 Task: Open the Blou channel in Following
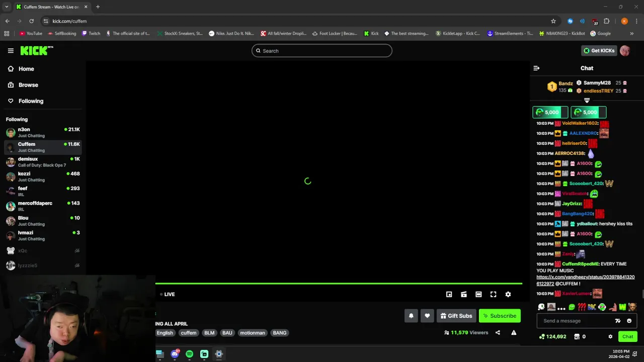pos(43,221)
